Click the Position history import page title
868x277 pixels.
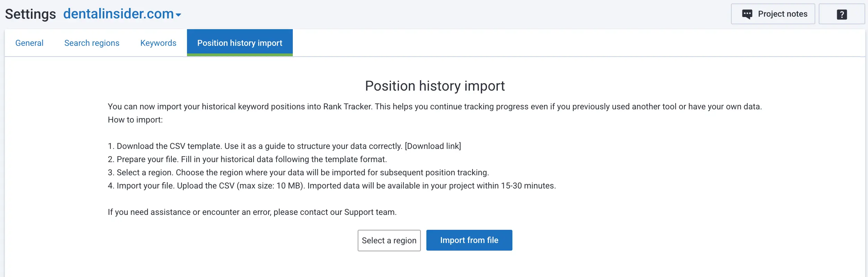click(434, 86)
